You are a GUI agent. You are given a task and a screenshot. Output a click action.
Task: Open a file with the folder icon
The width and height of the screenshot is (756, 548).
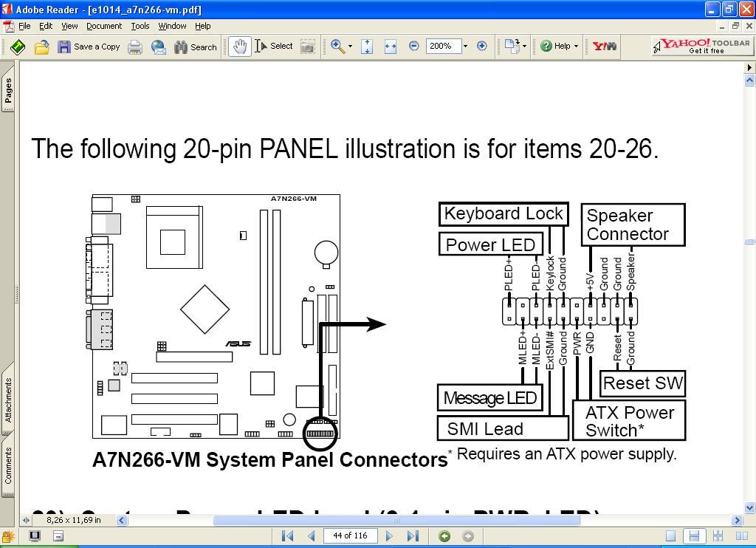[x=42, y=47]
